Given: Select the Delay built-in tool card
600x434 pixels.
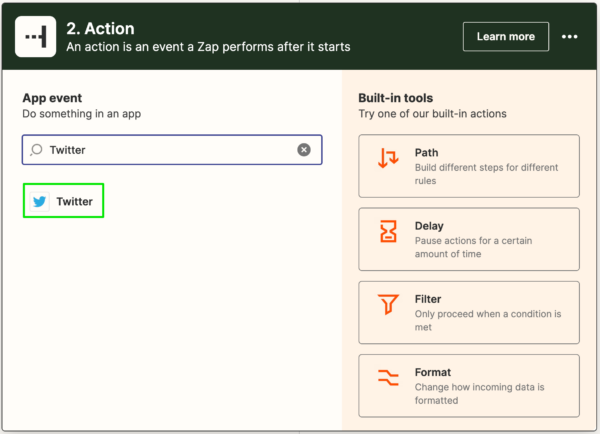Looking at the screenshot, I should click(469, 239).
